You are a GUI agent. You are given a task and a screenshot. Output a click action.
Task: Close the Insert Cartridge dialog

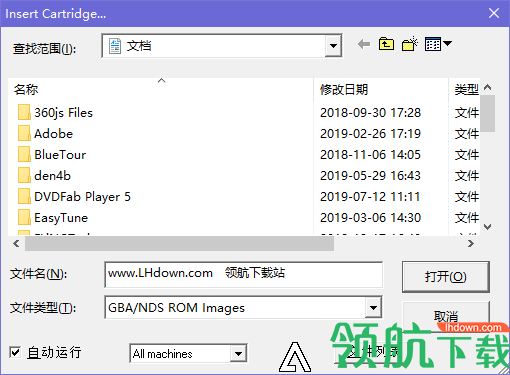click(x=494, y=13)
